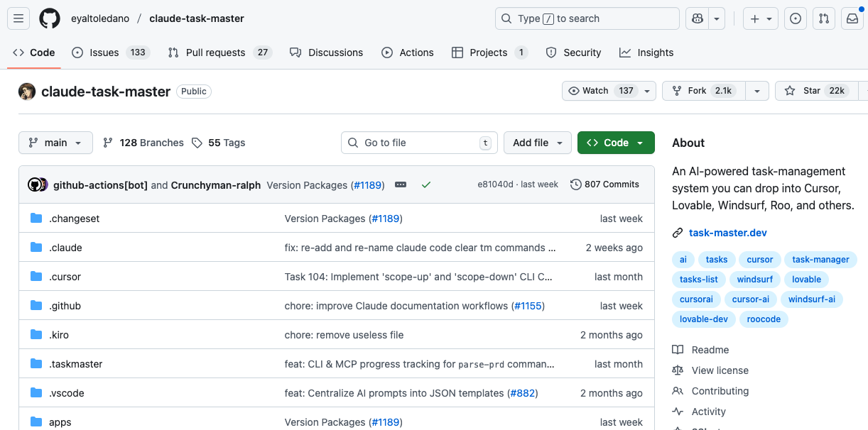Click the 'roocode' topic tag
Viewport: 868px width, 430px height.
coord(764,319)
